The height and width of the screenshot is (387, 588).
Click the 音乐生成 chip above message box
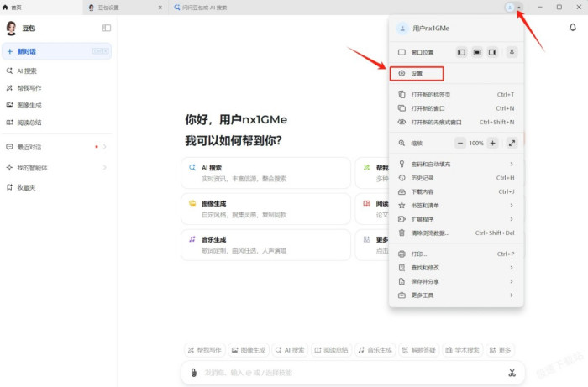375,350
